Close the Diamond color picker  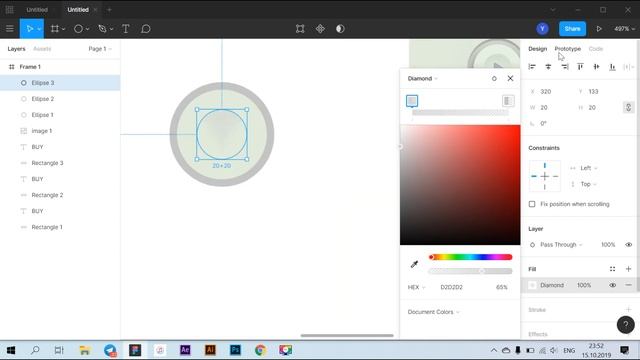(x=510, y=78)
